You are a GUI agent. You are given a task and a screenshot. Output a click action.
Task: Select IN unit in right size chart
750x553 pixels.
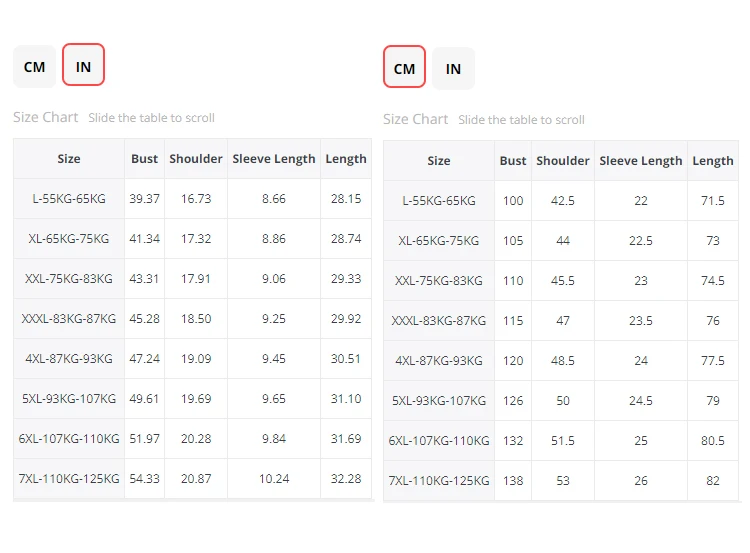point(453,68)
